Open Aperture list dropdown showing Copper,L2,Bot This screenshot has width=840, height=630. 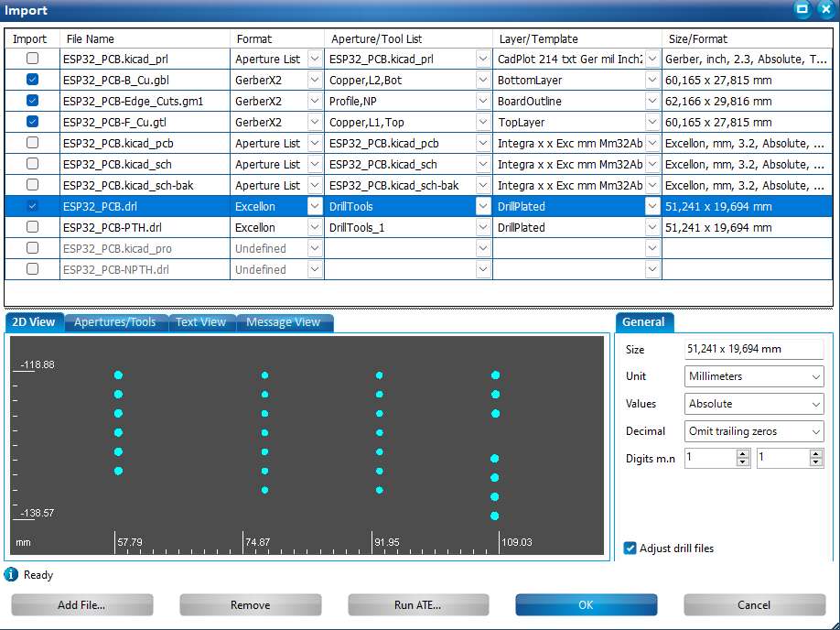[482, 80]
